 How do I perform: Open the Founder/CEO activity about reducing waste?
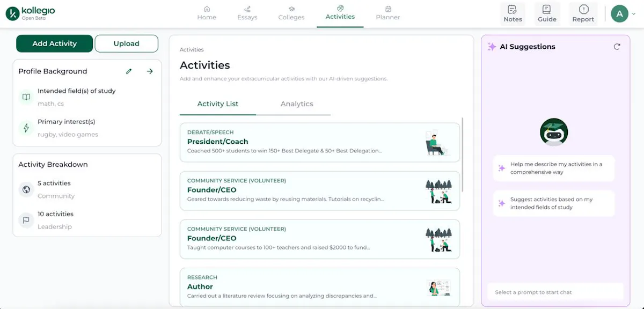point(320,190)
